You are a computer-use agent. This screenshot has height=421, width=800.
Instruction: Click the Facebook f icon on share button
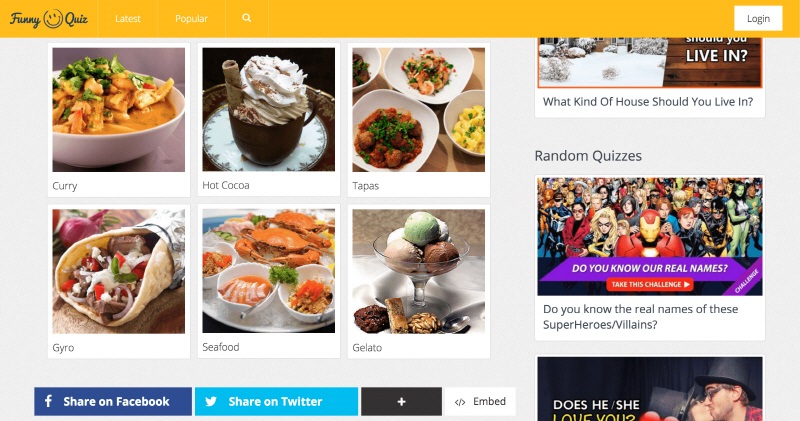48,401
